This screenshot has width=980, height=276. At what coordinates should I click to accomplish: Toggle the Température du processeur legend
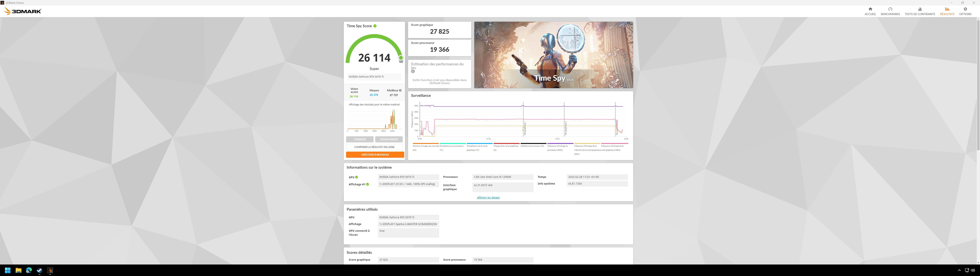453,147
